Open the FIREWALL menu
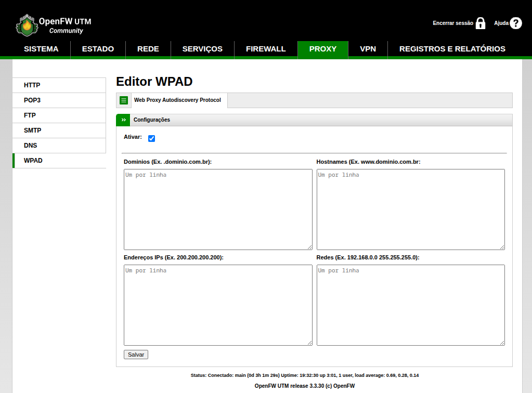The height and width of the screenshot is (393, 532). tap(266, 49)
